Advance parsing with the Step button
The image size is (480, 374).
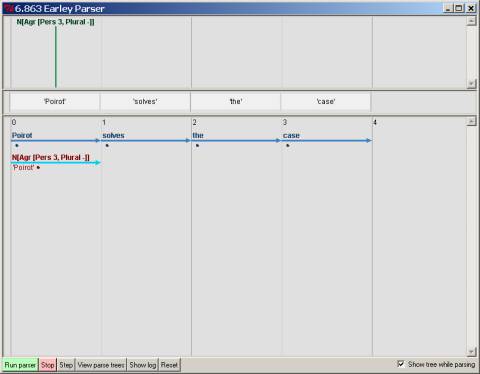(x=66, y=365)
